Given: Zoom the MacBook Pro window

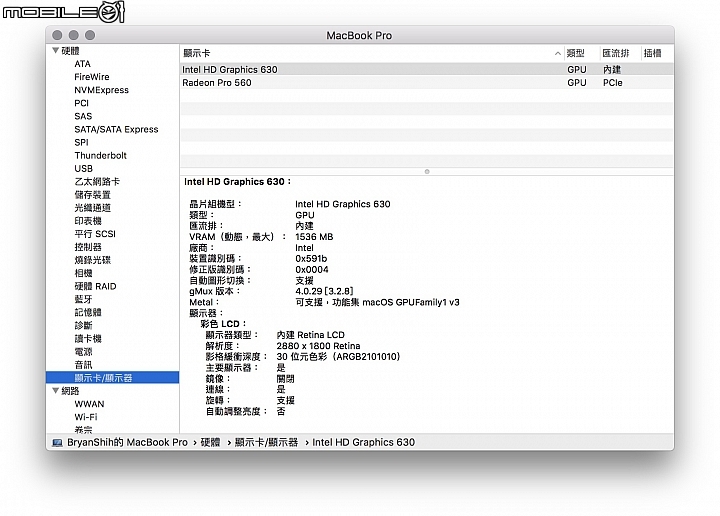Looking at the screenshot, I should point(90,35).
